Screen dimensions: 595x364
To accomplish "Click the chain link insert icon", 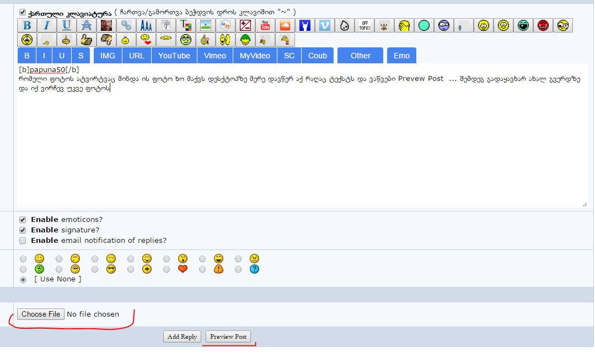I will pyautogui.click(x=126, y=25).
